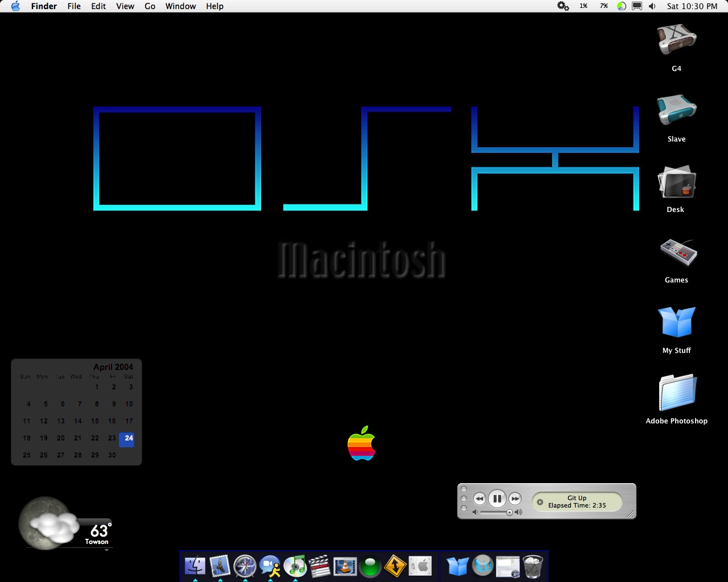Open the Edit menu

click(98, 6)
